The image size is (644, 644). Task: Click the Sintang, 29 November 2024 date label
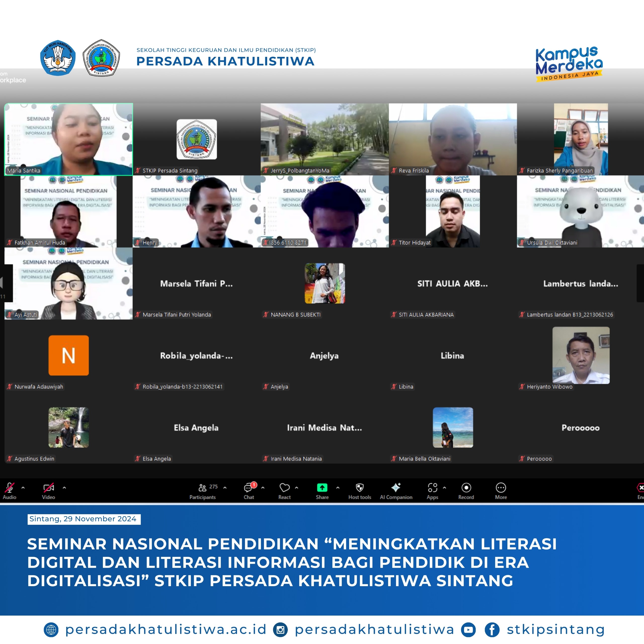point(84,519)
